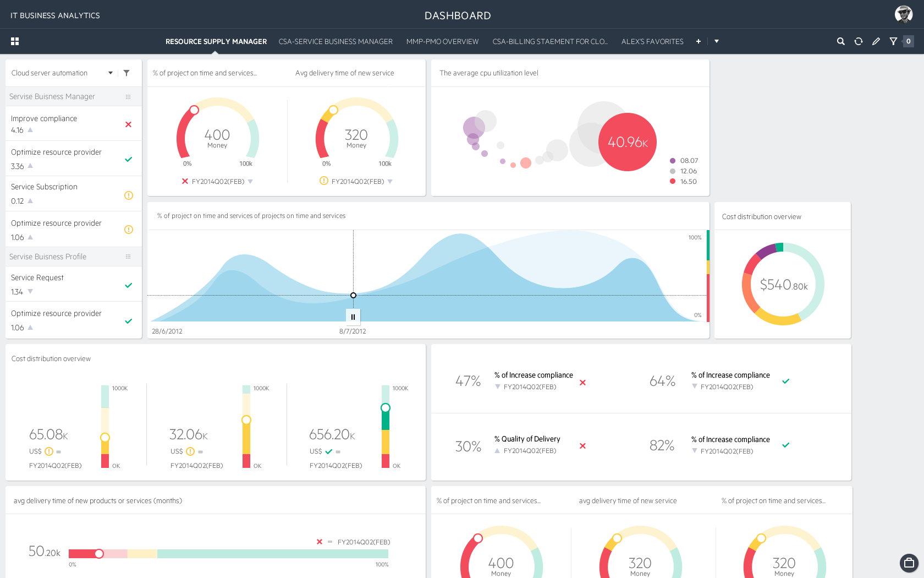Click filter icon beside Cloud server automation

point(127,73)
